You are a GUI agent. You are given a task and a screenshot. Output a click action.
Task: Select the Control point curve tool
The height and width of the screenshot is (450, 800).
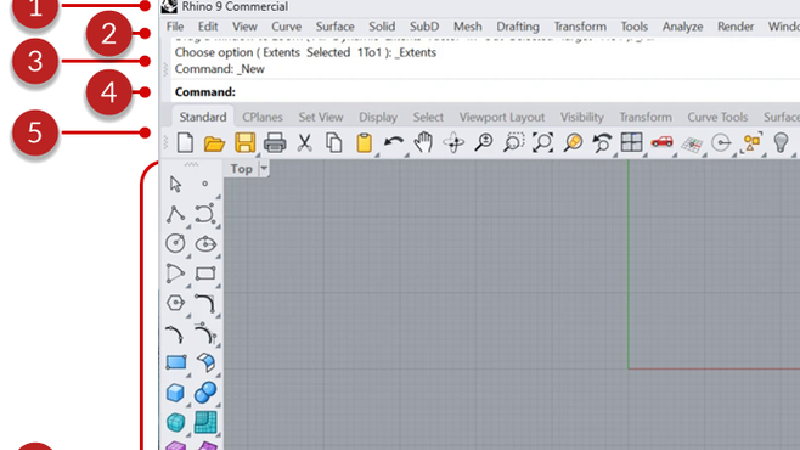tap(205, 214)
